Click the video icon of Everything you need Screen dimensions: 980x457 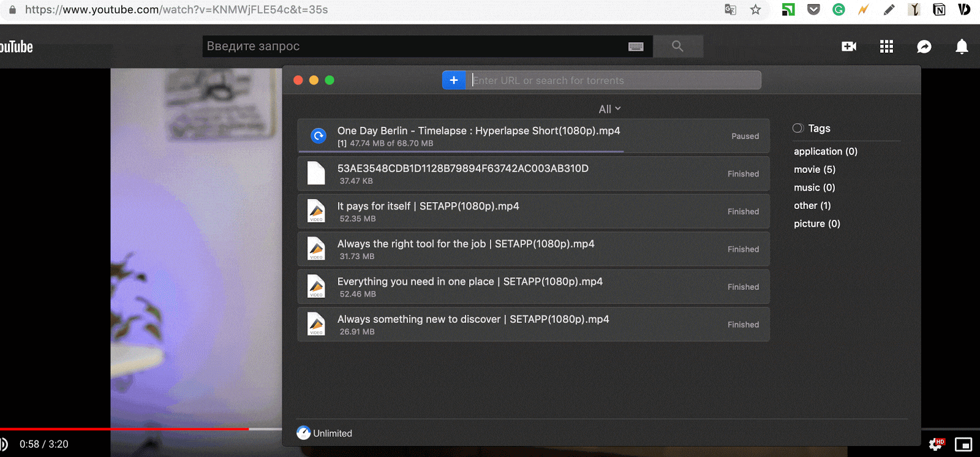tap(316, 286)
